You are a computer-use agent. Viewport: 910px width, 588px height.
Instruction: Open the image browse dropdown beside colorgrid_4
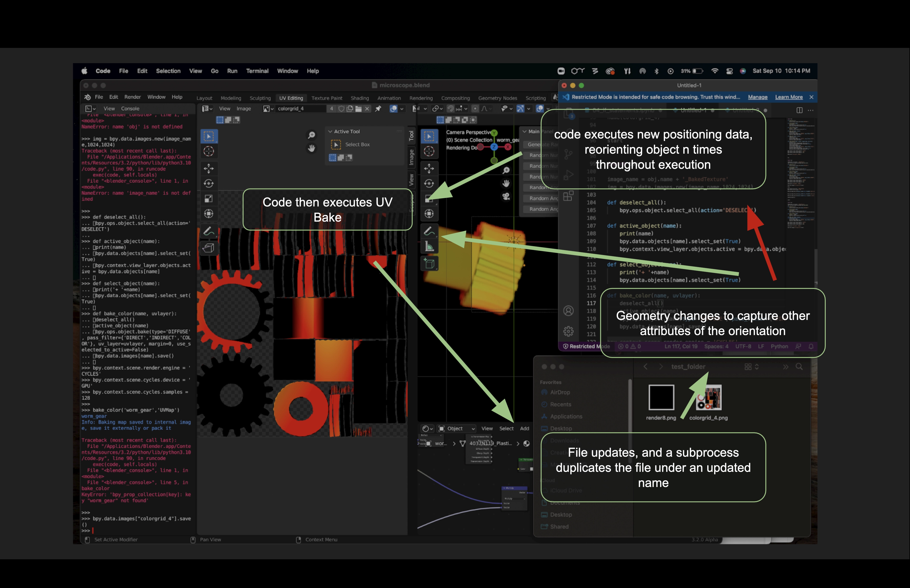click(x=269, y=109)
